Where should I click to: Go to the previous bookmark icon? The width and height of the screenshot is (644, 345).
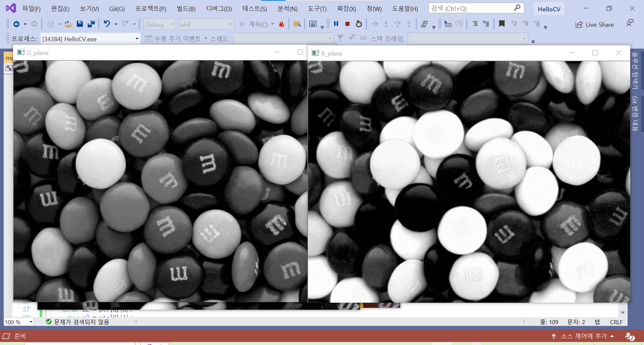pos(514,24)
